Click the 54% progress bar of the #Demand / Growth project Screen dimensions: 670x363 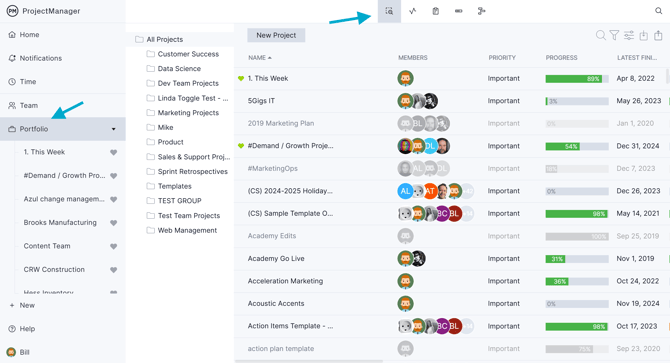click(577, 146)
